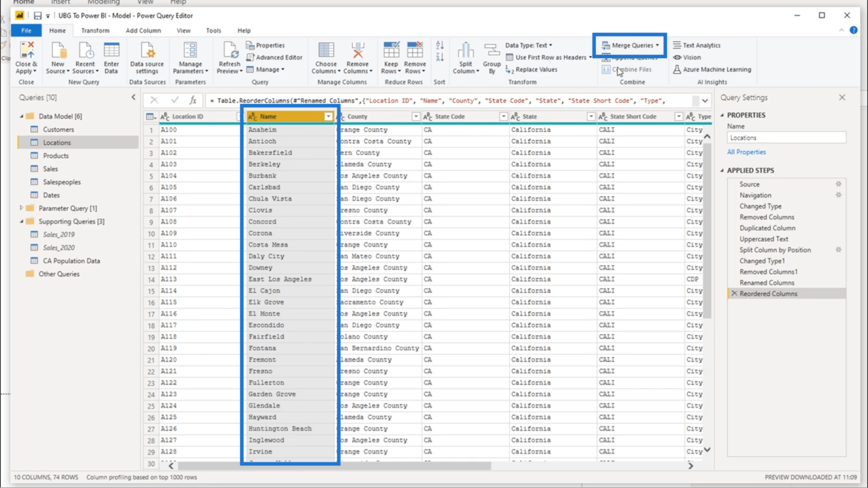Close the Query Settings pane
This screenshot has width=868, height=488.
842,97
